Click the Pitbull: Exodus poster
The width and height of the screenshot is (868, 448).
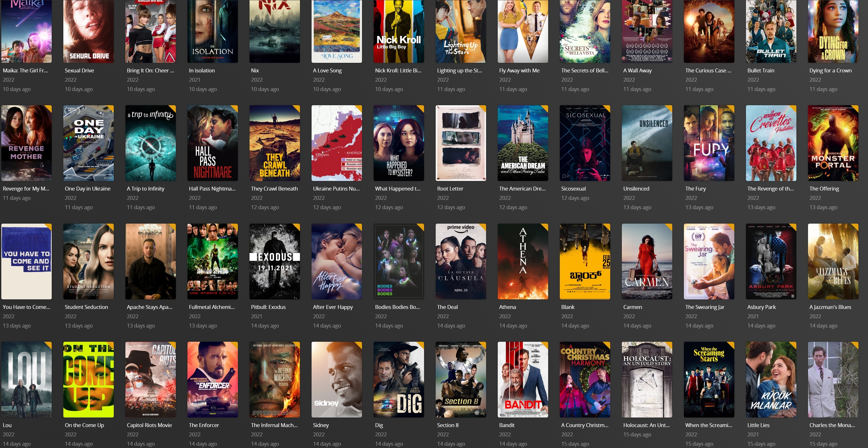(x=274, y=261)
